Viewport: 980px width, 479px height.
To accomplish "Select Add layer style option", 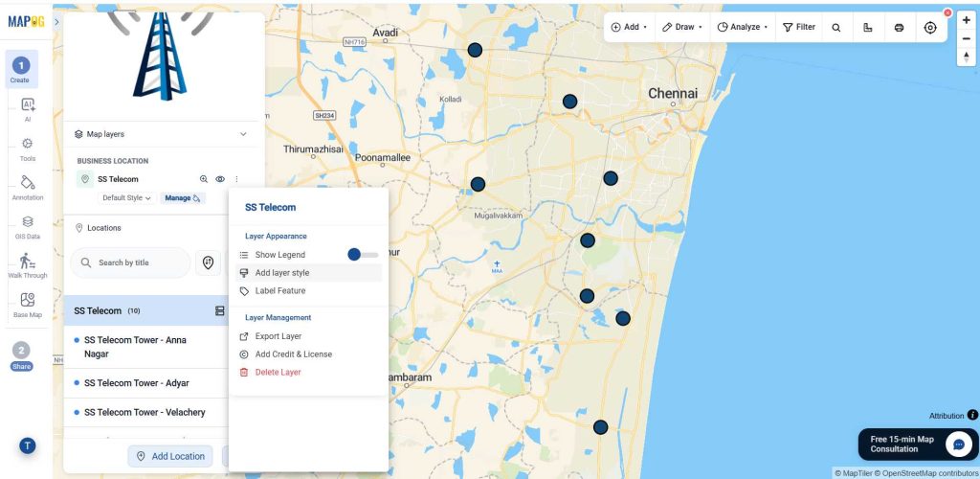I will tap(309, 273).
